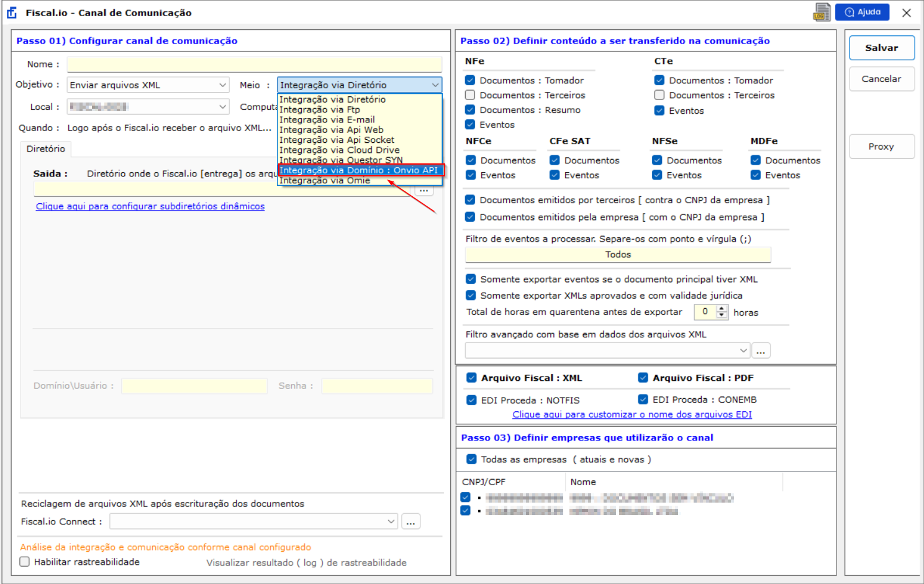Expand the Objetivo dropdown
Screen dimensions: 924x584
223,85
